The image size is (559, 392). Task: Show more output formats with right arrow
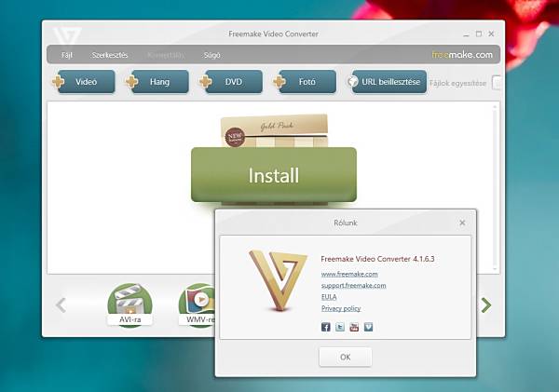click(486, 305)
